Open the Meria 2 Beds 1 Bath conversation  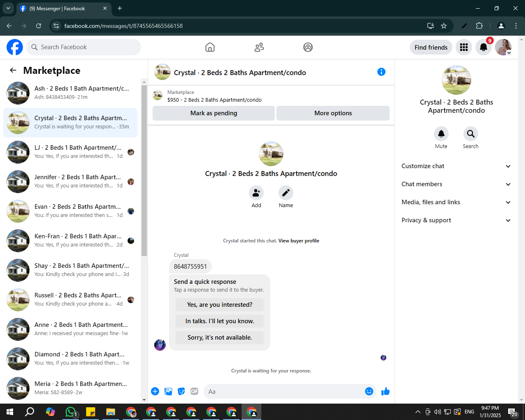point(71,388)
